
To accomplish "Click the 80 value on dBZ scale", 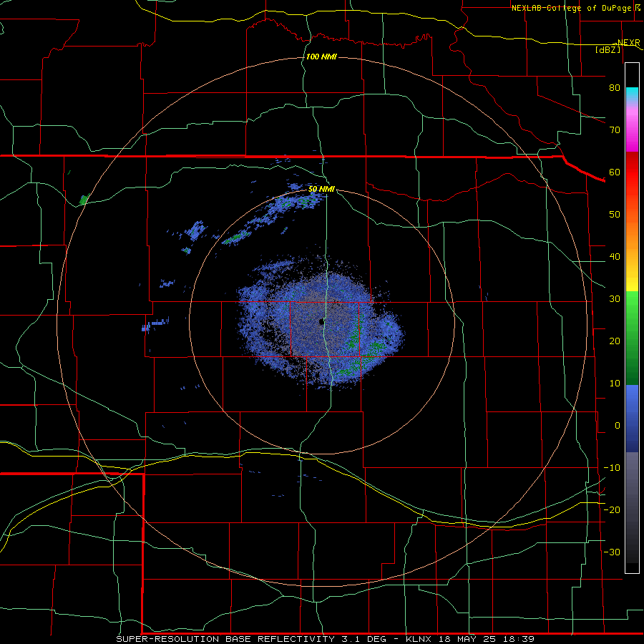I will coord(615,88).
